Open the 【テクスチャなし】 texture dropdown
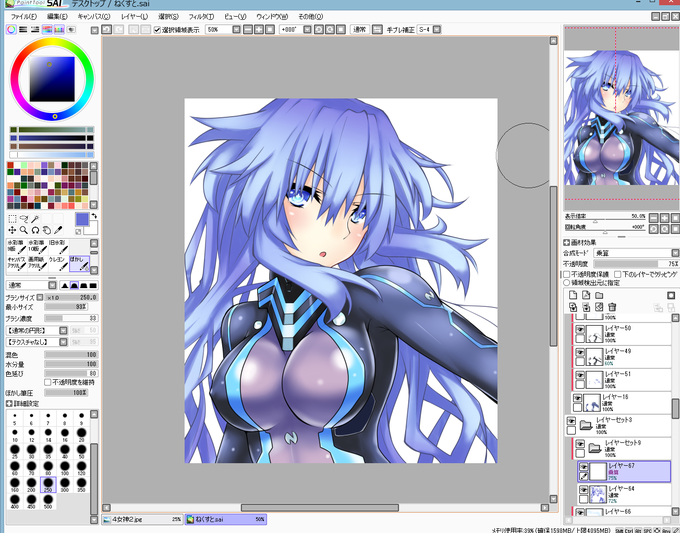680x533 pixels. (63, 342)
